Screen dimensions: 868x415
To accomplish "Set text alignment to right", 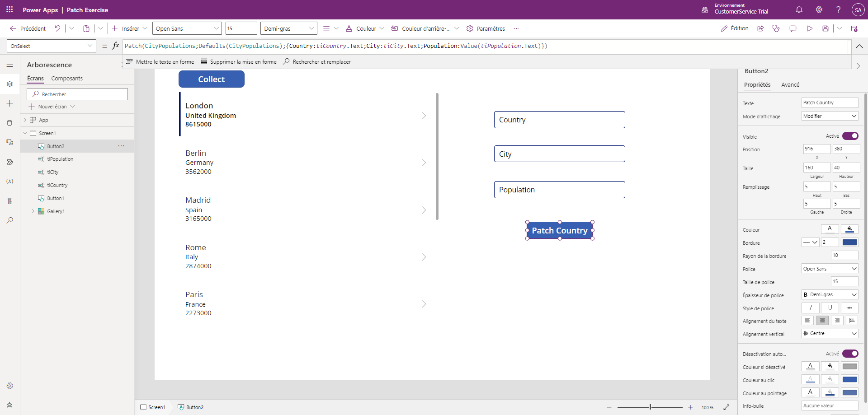I will click(x=837, y=321).
